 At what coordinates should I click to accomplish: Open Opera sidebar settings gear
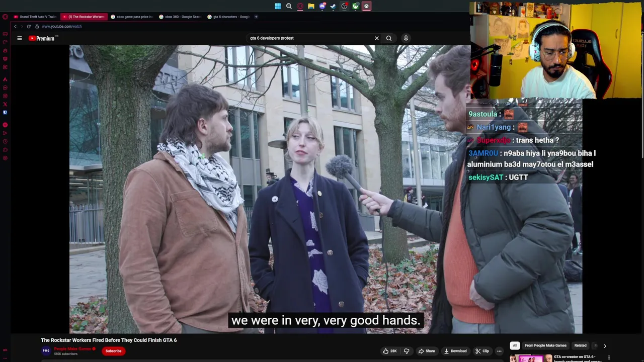click(5, 158)
